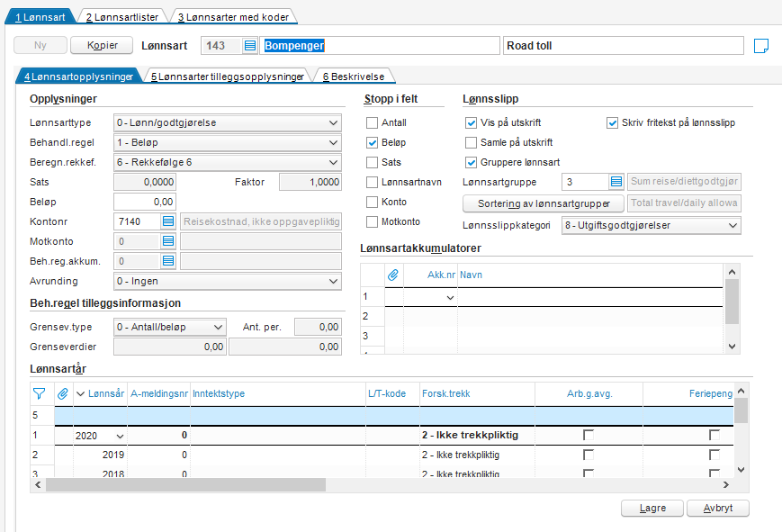Open the note icon beside Road toll
Image resolution: width=782 pixels, height=532 pixels.
tap(761, 46)
